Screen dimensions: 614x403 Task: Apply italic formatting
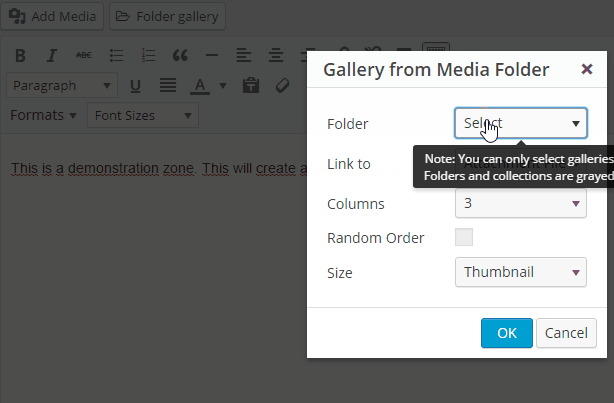click(x=52, y=55)
